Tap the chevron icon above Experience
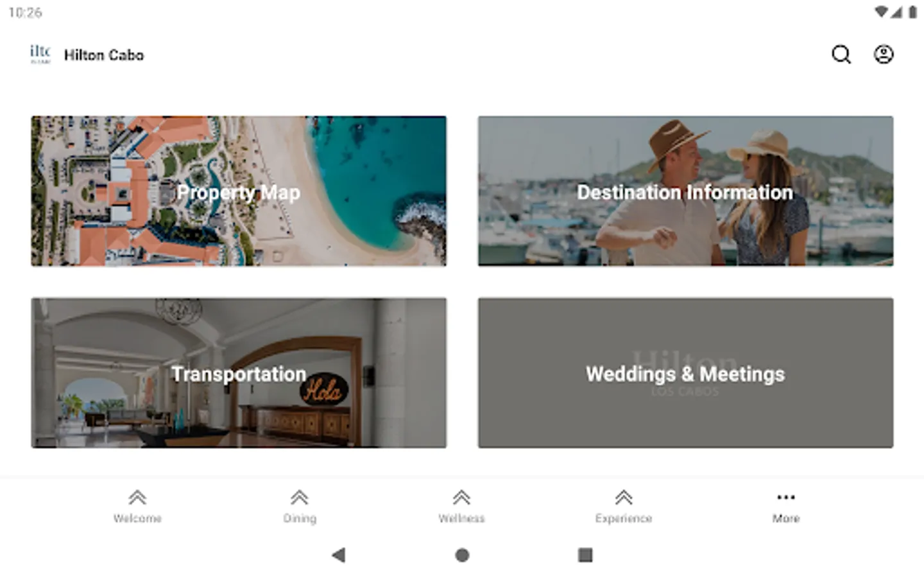The height and width of the screenshot is (578, 924). (x=624, y=498)
